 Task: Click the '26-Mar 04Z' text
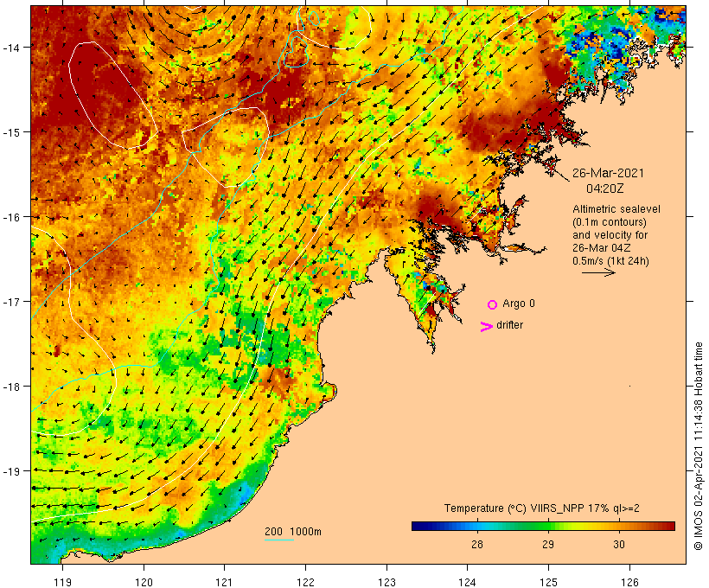click(x=602, y=248)
